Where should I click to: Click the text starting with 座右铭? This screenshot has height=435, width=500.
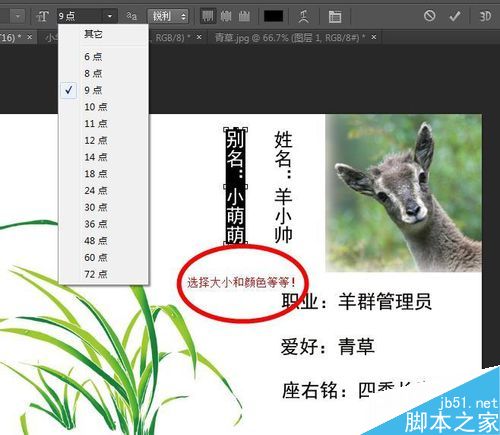pos(353,390)
